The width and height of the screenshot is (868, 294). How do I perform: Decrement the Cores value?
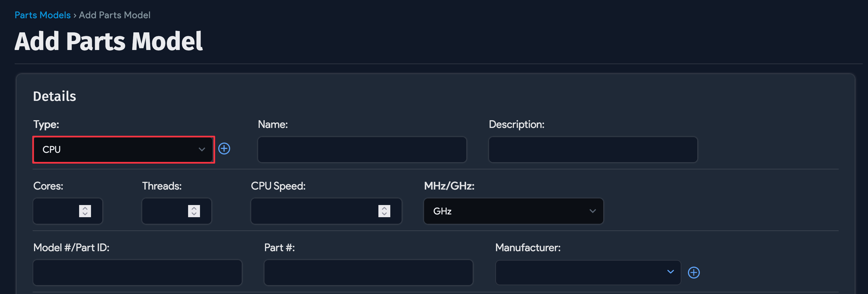(x=85, y=214)
